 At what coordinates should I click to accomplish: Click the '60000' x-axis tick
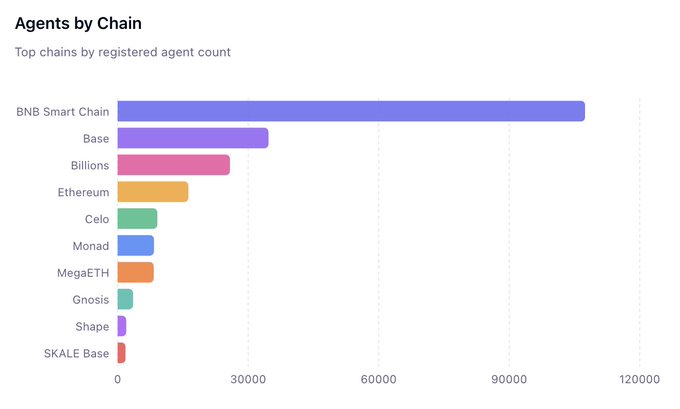[x=379, y=380]
